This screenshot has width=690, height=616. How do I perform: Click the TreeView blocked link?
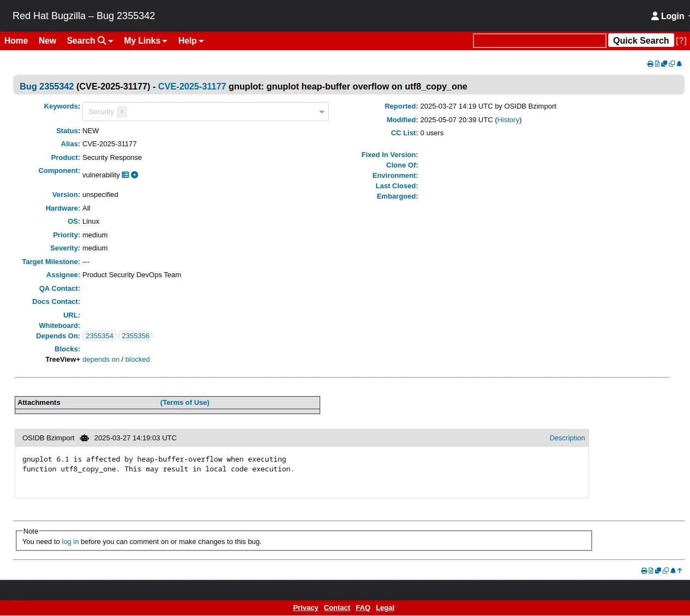tap(137, 359)
